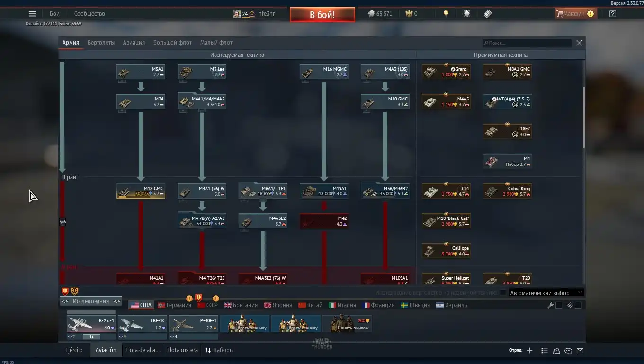The width and height of the screenshot is (644, 364).
Task: Select the premium Calliope tank
Action: [446, 251]
